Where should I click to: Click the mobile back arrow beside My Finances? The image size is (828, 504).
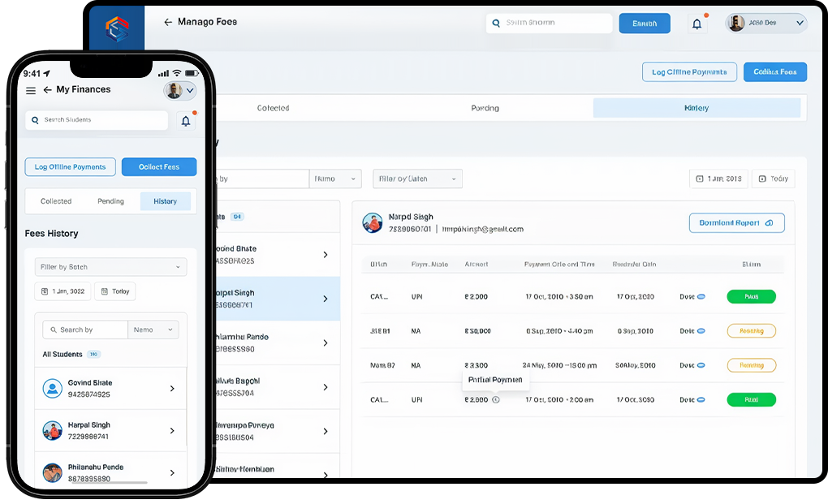tap(47, 90)
